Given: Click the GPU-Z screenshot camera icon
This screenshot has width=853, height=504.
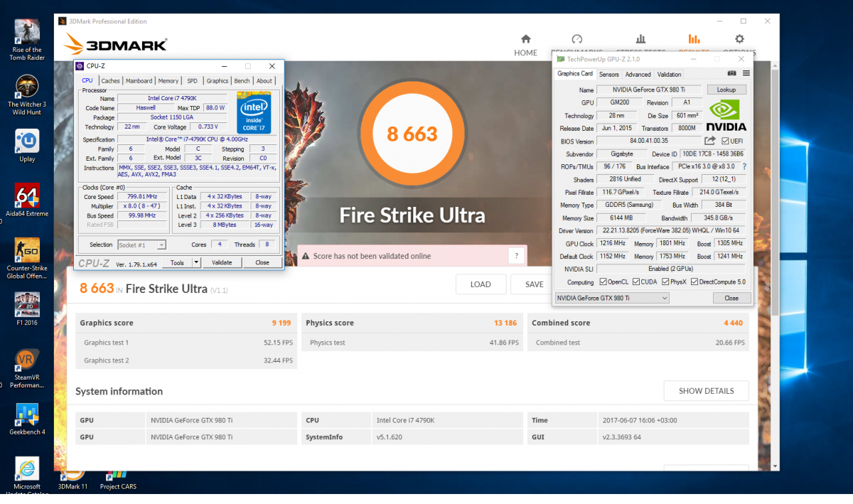Looking at the screenshot, I should point(731,73).
